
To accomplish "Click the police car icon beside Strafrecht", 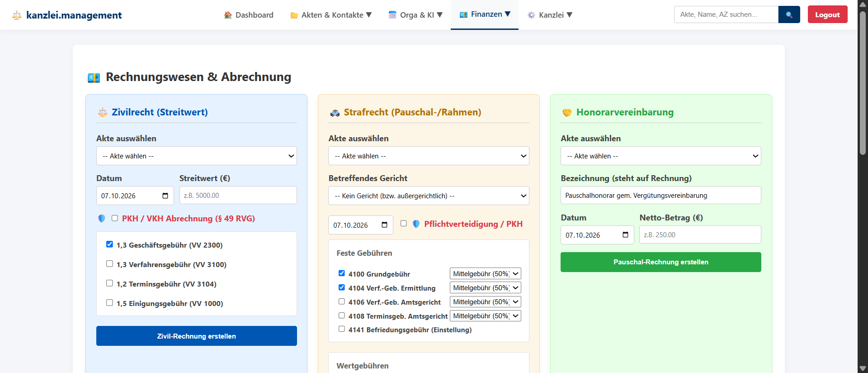I will pos(335,113).
